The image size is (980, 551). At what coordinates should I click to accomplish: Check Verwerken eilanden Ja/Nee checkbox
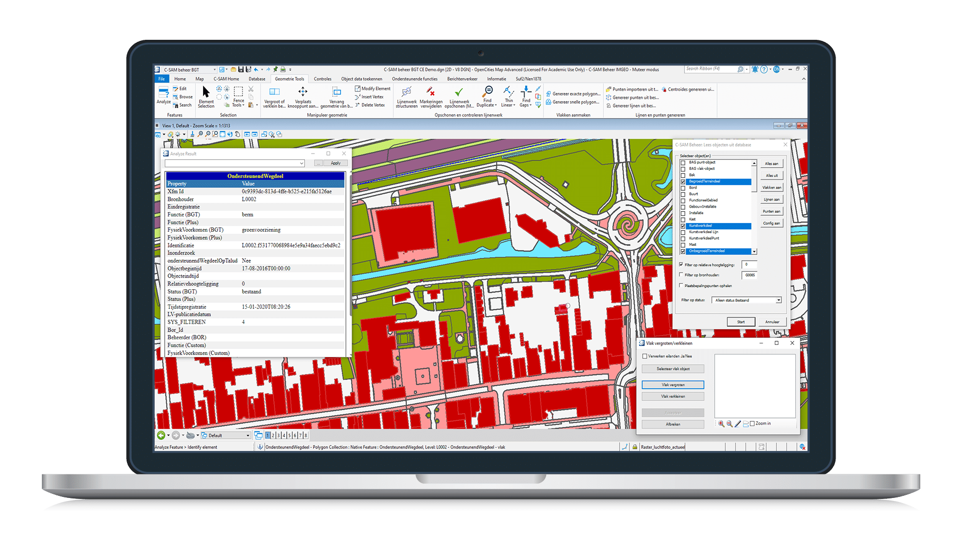pyautogui.click(x=645, y=356)
